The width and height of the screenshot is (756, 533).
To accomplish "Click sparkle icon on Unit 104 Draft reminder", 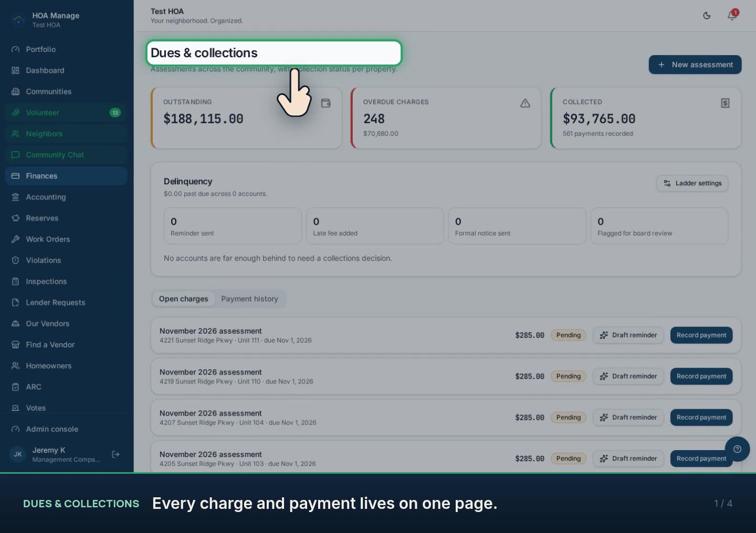I will pyautogui.click(x=604, y=417).
